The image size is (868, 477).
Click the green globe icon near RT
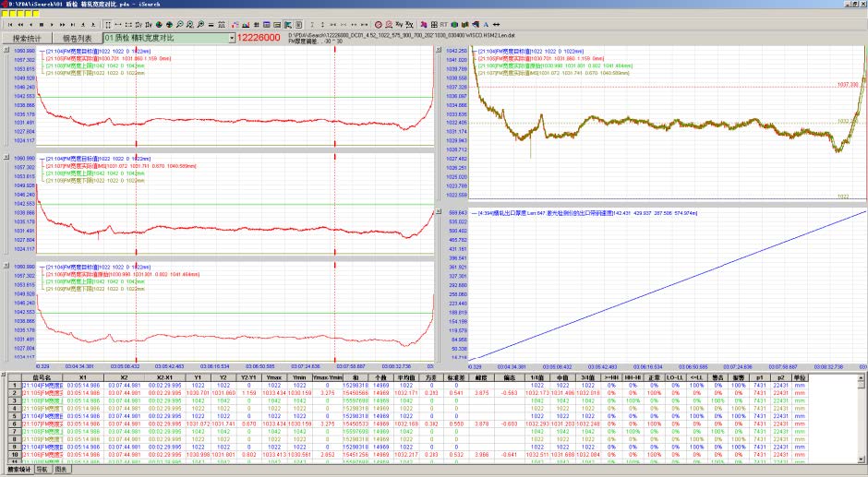point(454,25)
